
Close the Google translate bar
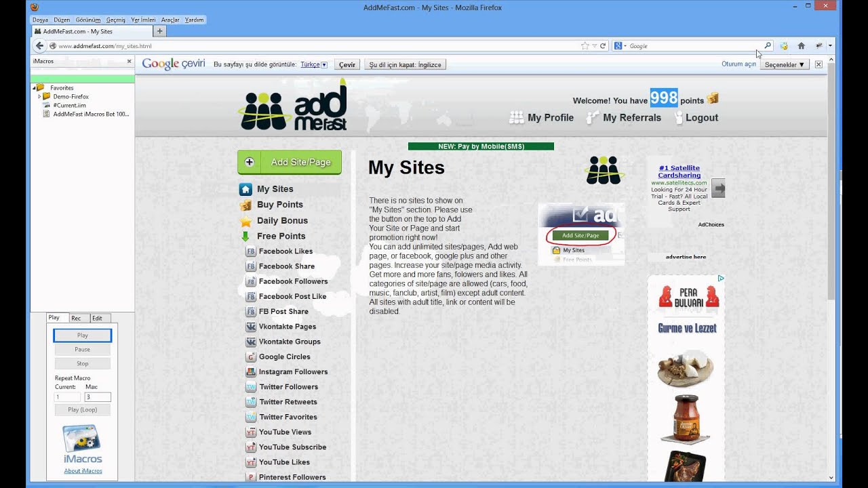coord(818,64)
